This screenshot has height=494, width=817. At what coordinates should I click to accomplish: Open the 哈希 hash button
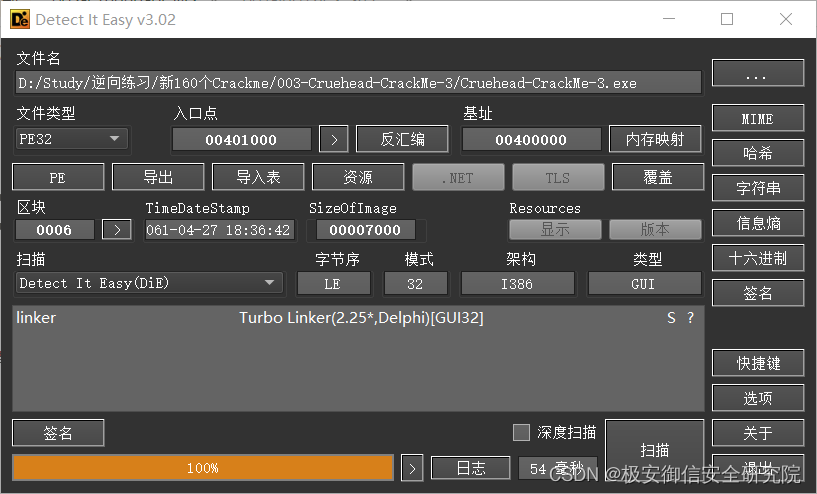point(758,153)
